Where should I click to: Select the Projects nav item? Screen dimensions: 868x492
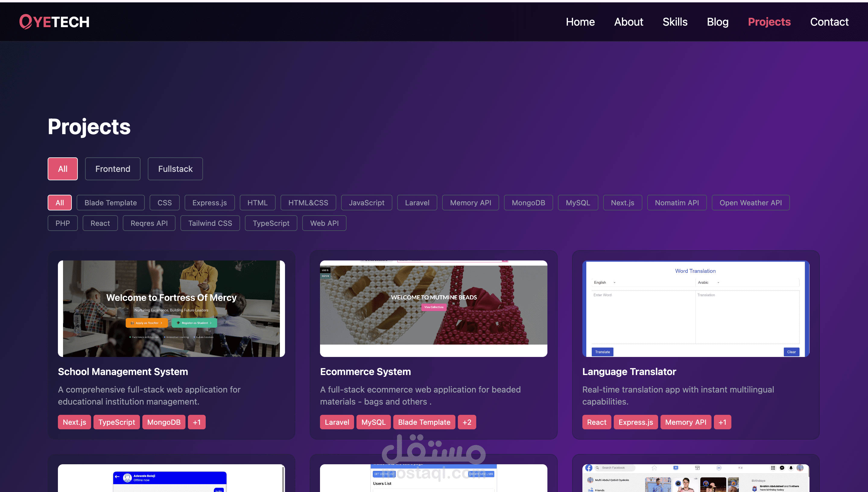tap(769, 22)
